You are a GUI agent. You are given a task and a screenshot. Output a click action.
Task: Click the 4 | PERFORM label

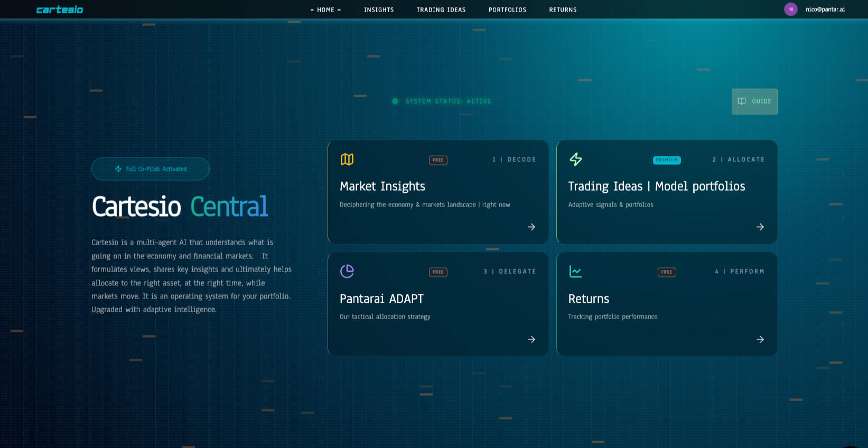point(740,272)
